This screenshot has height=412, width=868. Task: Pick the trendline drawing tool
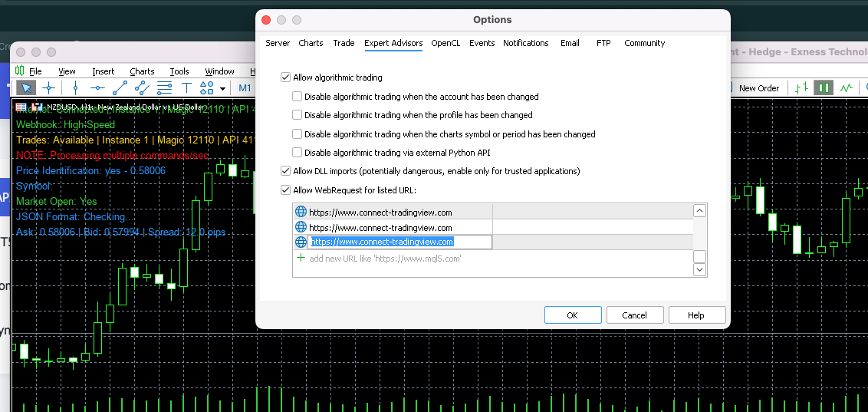pyautogui.click(x=120, y=88)
